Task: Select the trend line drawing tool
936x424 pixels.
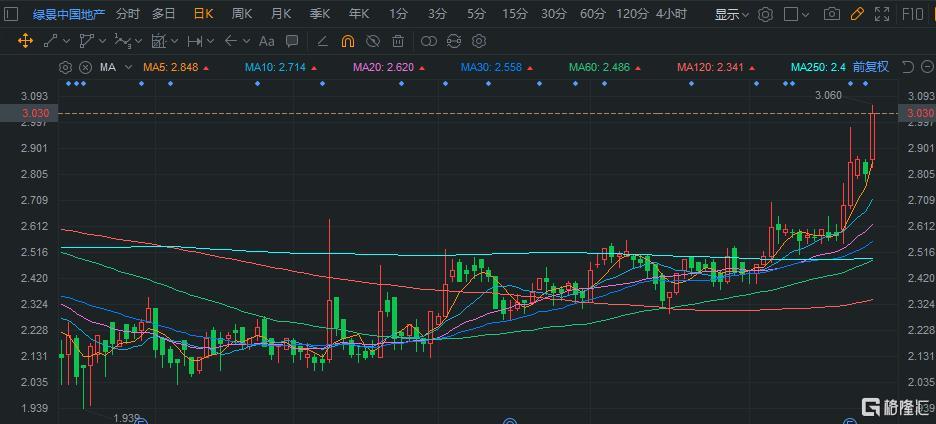Action: coord(50,41)
